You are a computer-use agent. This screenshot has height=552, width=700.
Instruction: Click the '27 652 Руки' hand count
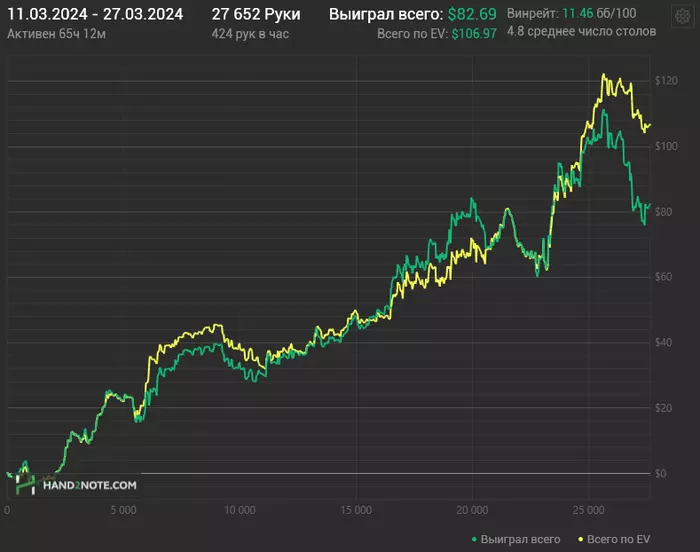coord(256,14)
